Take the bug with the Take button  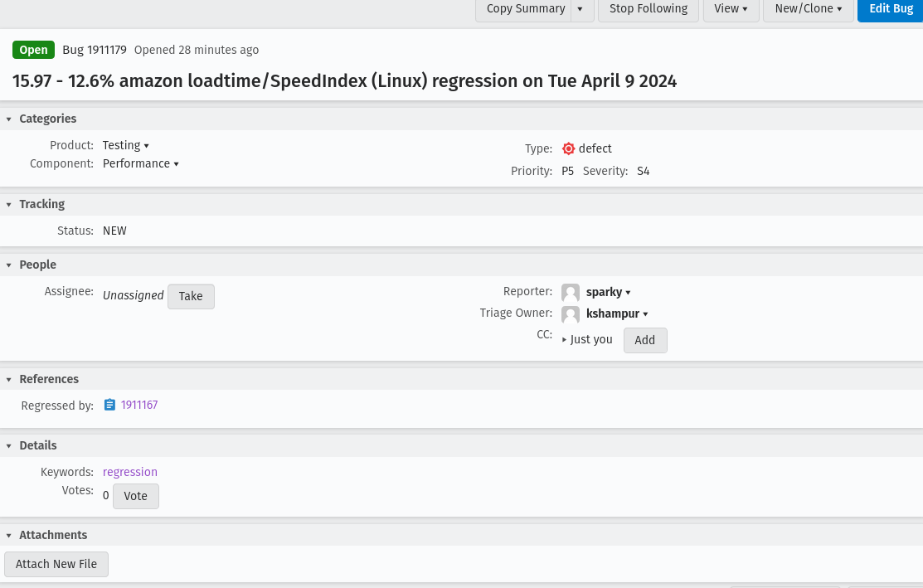tap(191, 297)
